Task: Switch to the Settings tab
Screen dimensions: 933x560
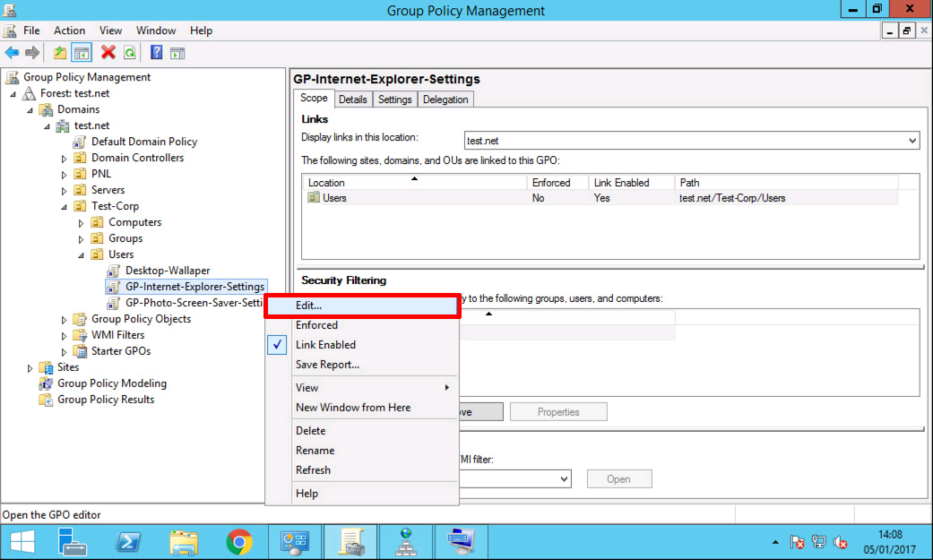Action: (394, 99)
